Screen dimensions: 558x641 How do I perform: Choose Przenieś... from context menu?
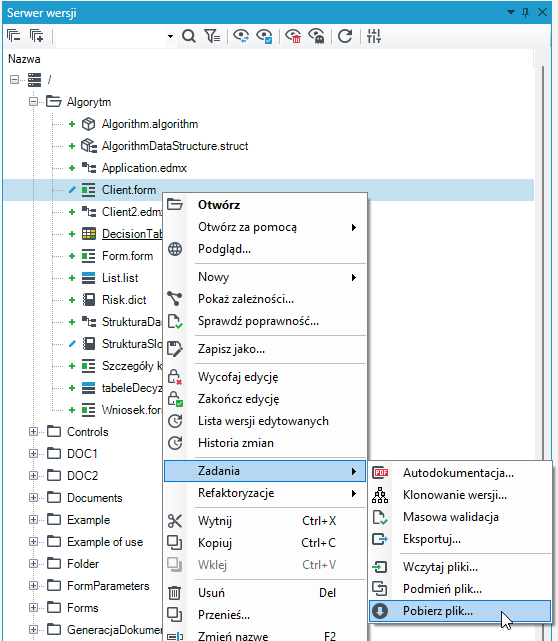click(x=265, y=615)
